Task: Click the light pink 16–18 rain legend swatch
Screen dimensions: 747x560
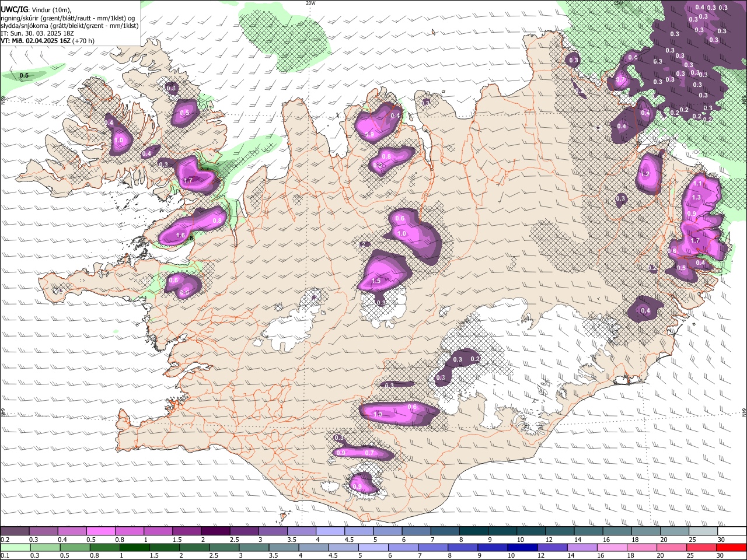Action: tap(612, 547)
